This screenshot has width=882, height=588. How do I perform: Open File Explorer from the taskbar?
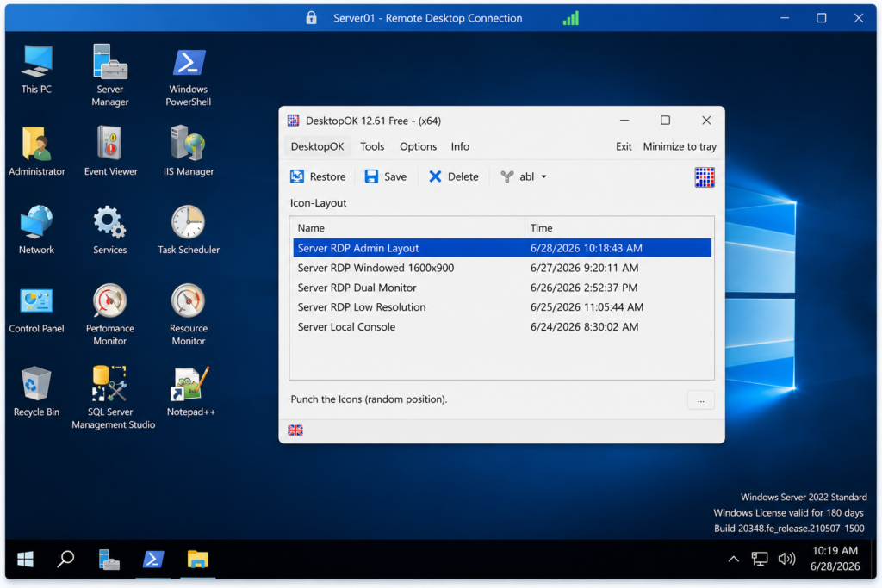(197, 560)
